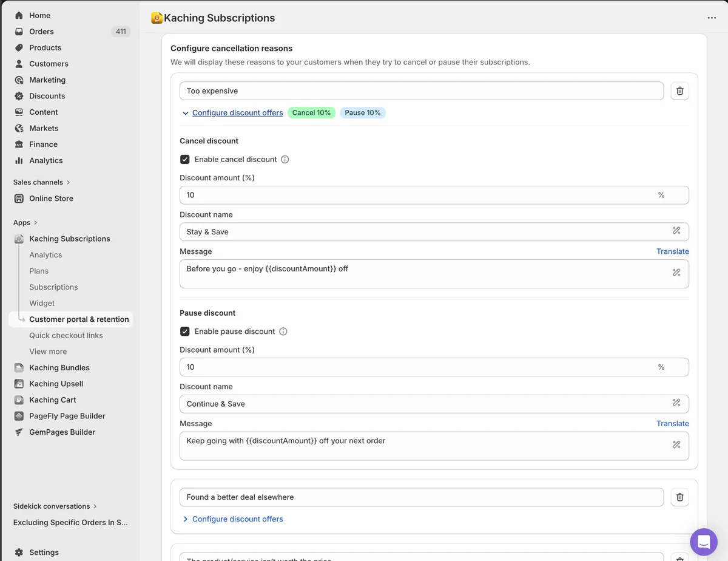
Task: Translate the pause discount message
Action: pyautogui.click(x=672, y=424)
